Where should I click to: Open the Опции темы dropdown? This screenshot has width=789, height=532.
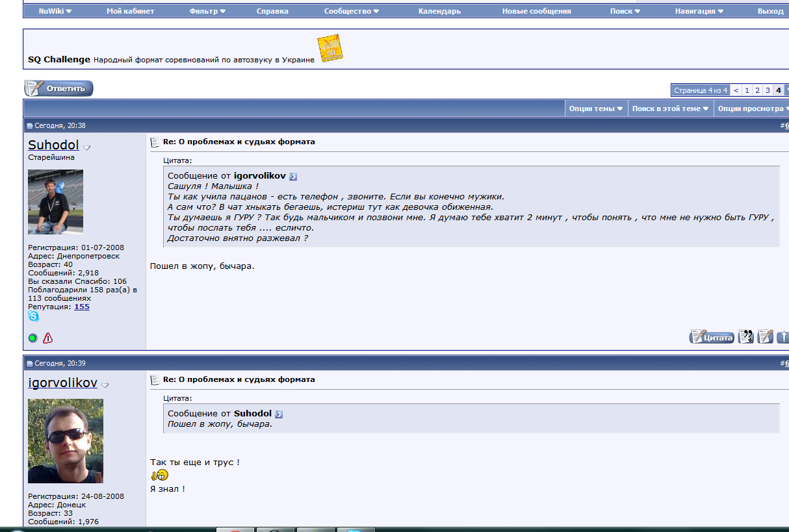click(x=596, y=108)
